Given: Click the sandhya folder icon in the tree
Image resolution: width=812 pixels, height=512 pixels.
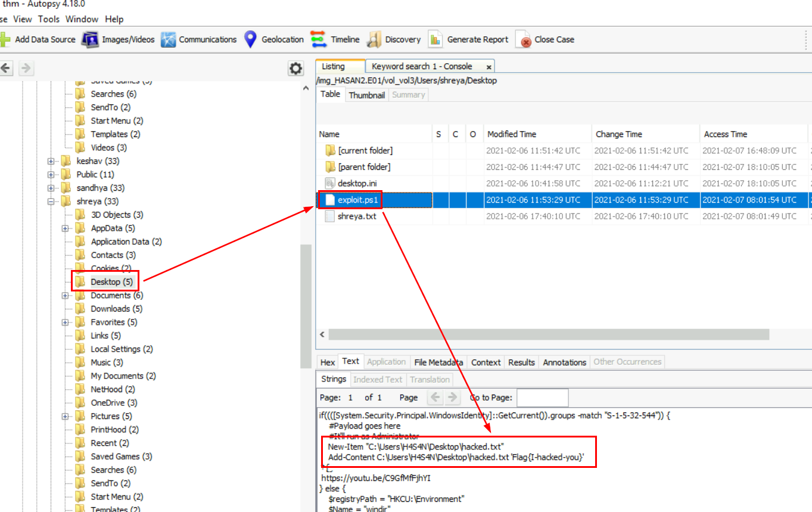Looking at the screenshot, I should point(66,188).
